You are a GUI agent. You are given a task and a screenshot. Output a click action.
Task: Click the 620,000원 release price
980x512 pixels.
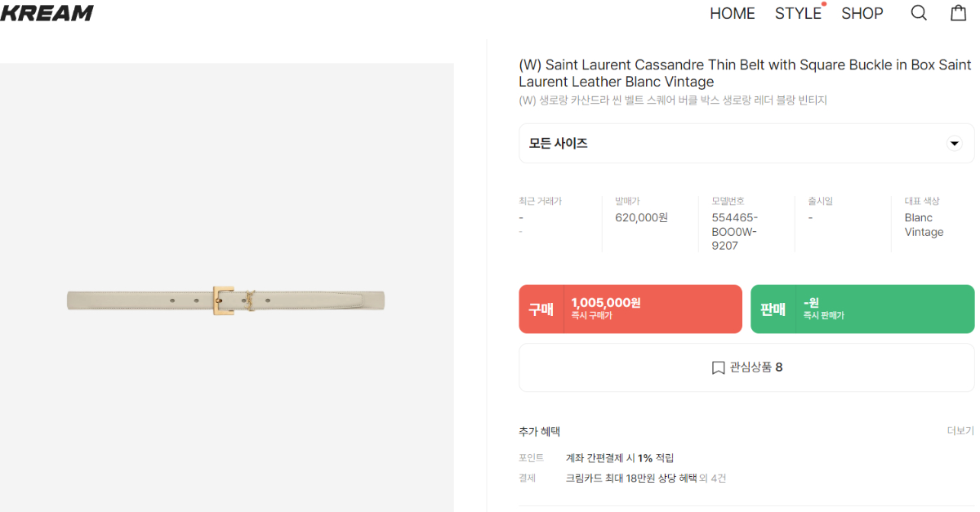click(641, 218)
